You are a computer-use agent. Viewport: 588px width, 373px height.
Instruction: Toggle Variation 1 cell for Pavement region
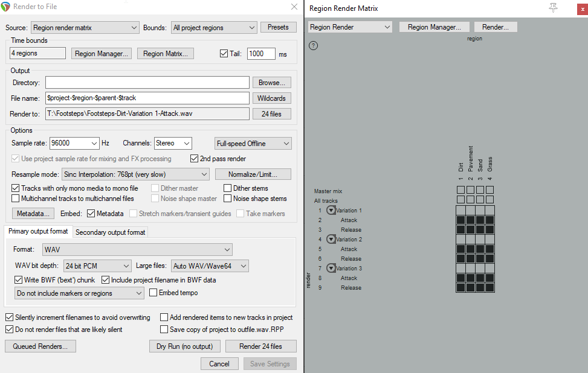pyautogui.click(x=471, y=210)
